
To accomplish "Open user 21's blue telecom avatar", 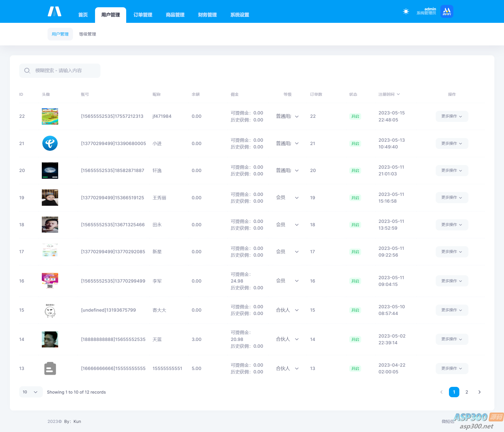I will coord(50,143).
